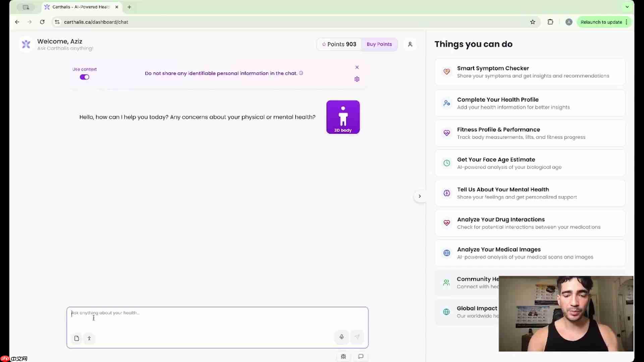The width and height of the screenshot is (644, 362).
Task: Expand the browser tab search dropdown
Action: click(627, 7)
